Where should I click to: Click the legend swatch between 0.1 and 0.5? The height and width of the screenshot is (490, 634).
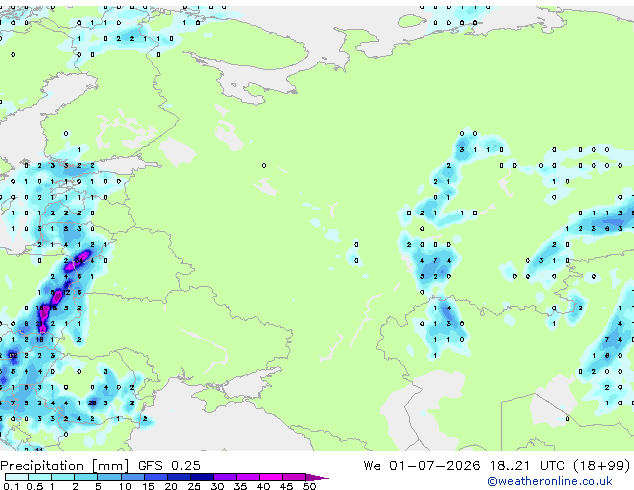(x=17, y=477)
